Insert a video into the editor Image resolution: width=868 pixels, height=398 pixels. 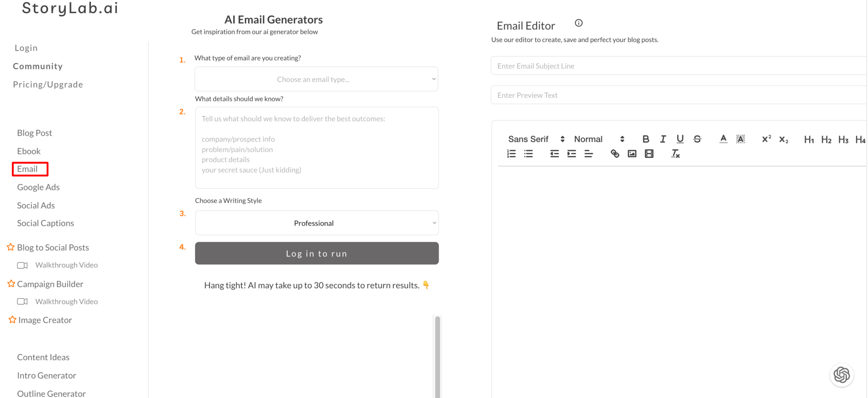(649, 154)
